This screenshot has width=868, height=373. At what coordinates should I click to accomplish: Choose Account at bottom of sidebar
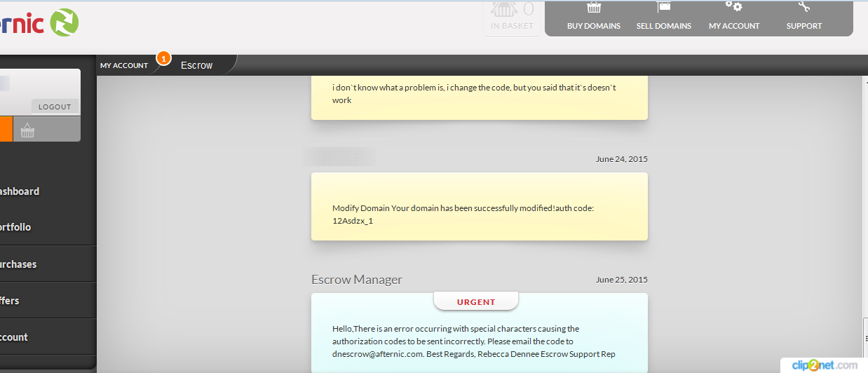pyautogui.click(x=14, y=337)
